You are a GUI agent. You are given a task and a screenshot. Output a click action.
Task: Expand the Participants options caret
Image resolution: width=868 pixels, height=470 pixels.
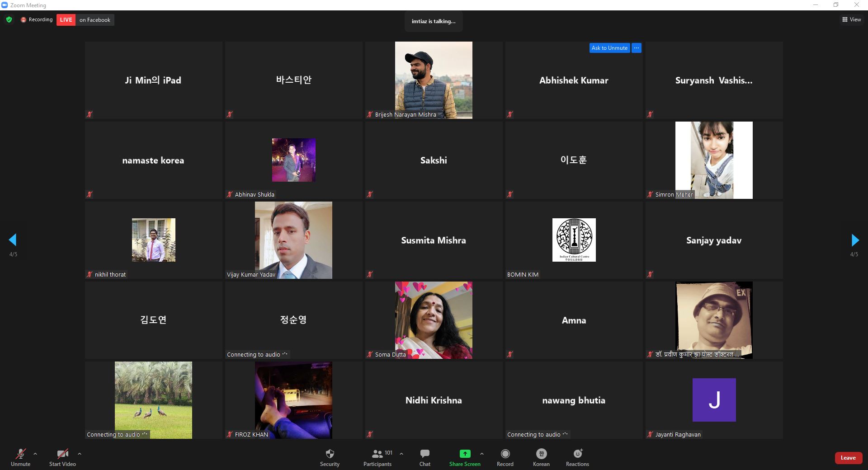click(x=401, y=454)
